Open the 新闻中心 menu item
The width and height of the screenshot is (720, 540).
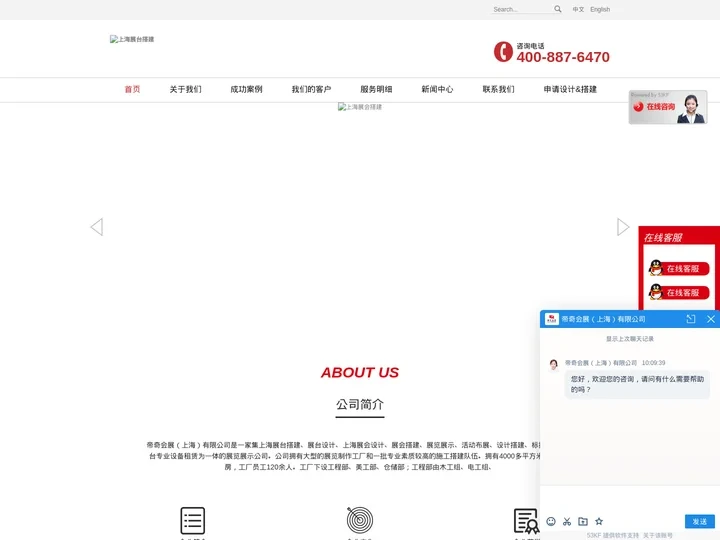pos(437,89)
